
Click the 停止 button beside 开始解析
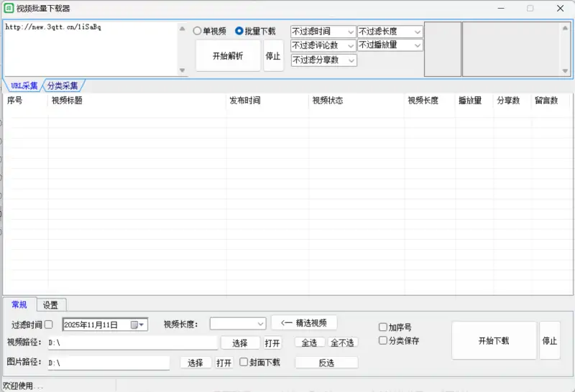point(273,56)
